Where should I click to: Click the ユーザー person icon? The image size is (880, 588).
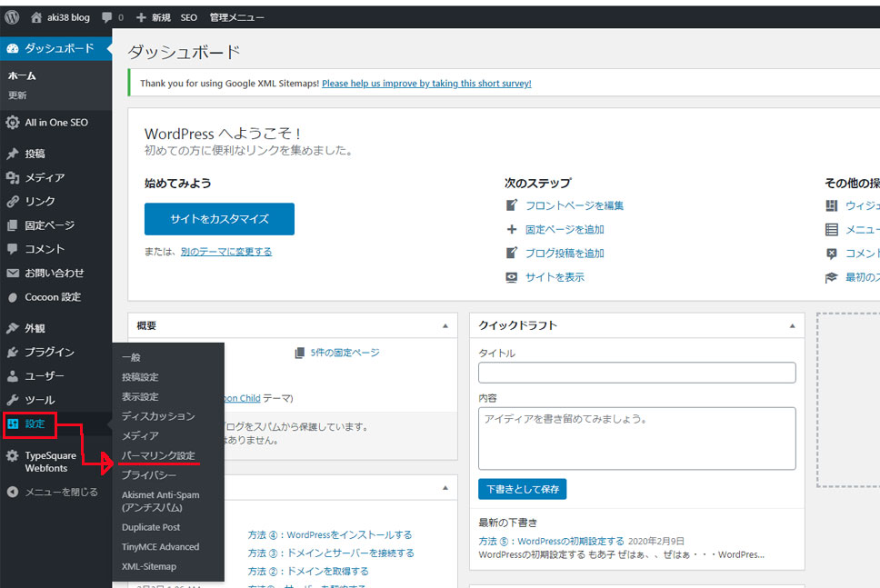tap(13, 376)
